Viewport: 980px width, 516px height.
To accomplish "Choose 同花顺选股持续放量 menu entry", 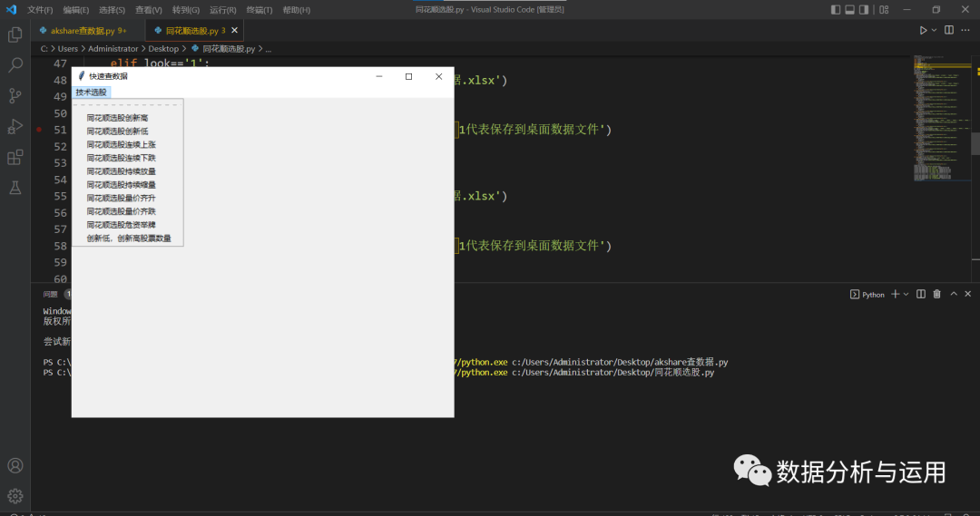I will click(x=128, y=171).
